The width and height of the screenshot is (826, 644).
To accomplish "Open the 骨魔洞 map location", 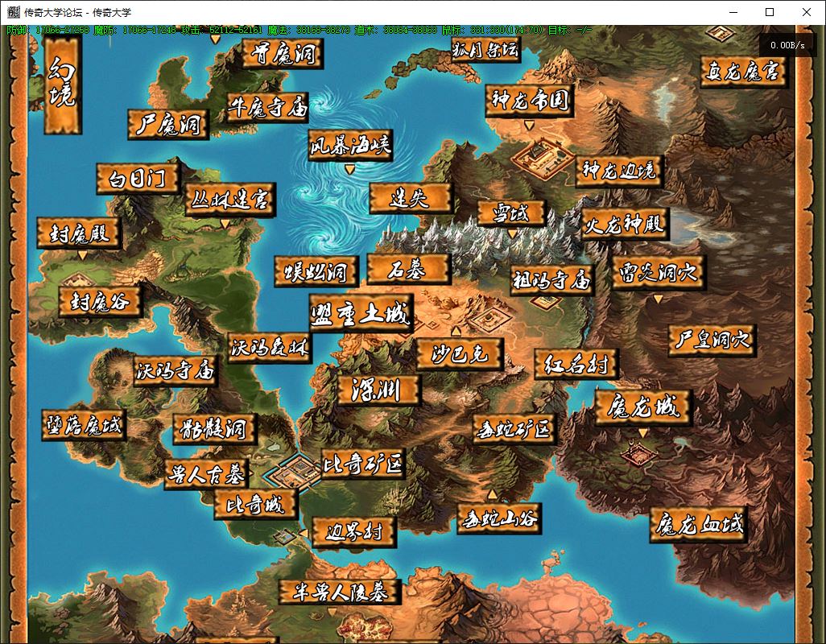I will click(x=283, y=53).
